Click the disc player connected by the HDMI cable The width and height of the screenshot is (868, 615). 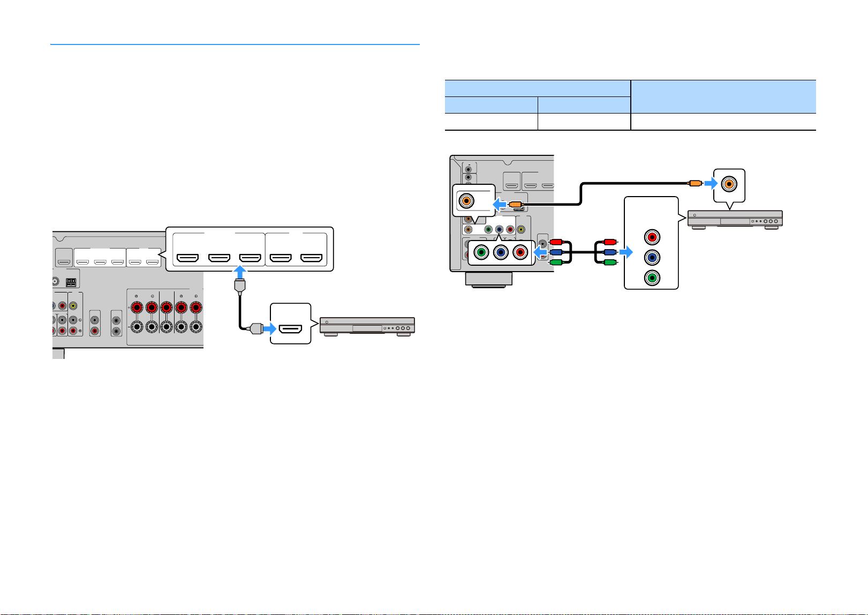367,327
